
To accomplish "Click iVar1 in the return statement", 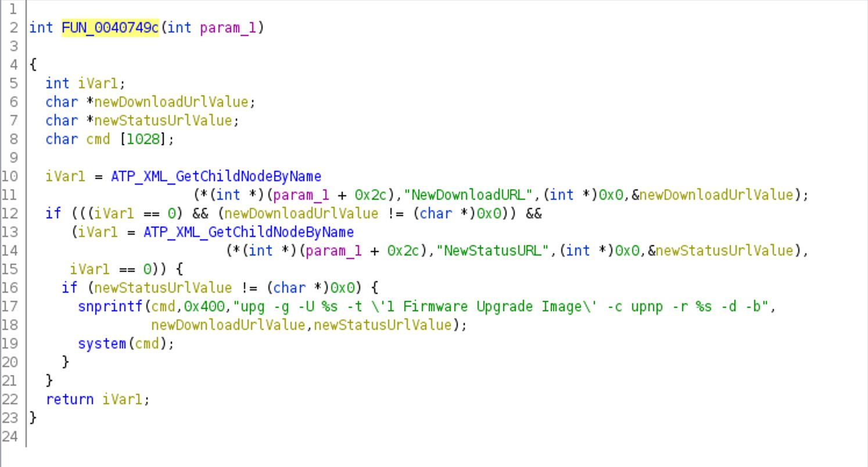I will [x=123, y=399].
